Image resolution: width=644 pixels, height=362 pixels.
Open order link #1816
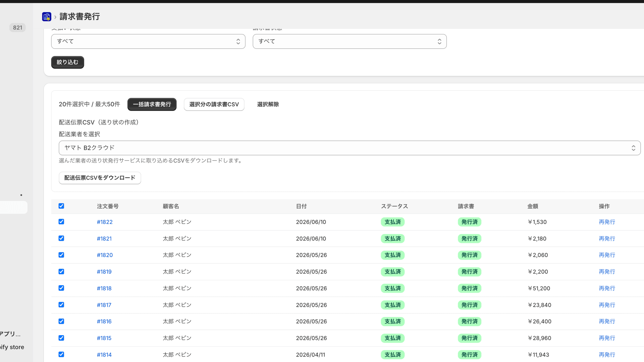(x=104, y=321)
